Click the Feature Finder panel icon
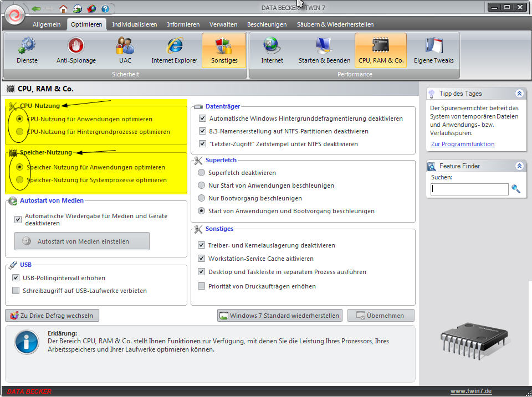Image resolution: width=532 pixels, height=397 pixels. point(431,166)
